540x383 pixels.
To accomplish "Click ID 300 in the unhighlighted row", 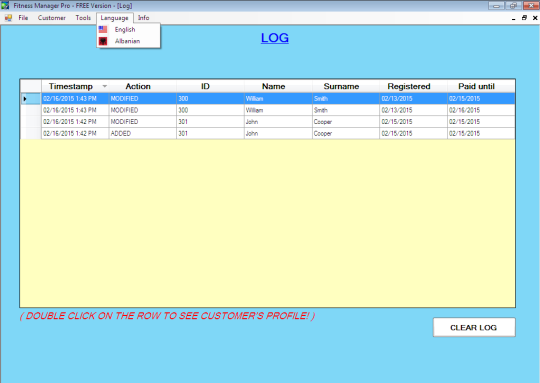I will pos(210,110).
